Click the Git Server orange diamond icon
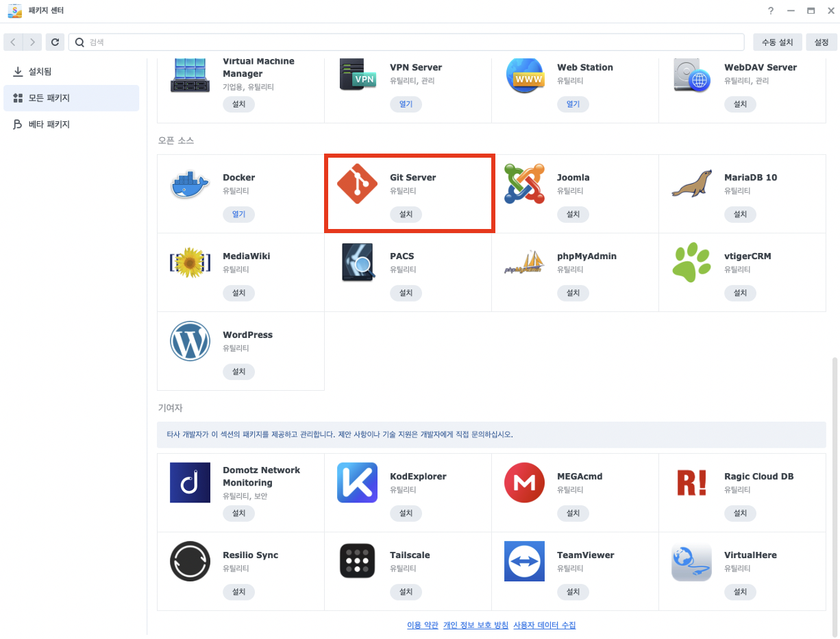This screenshot has height=639, width=840. pos(357,184)
